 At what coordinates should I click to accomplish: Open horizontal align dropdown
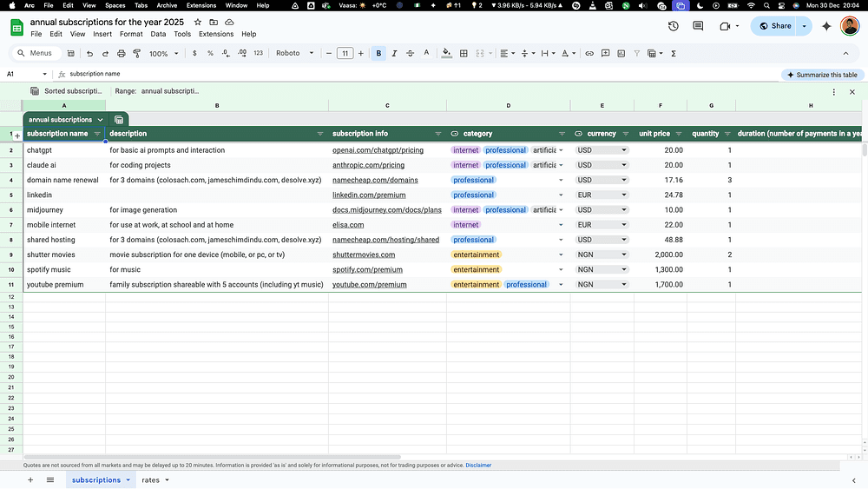coord(508,54)
